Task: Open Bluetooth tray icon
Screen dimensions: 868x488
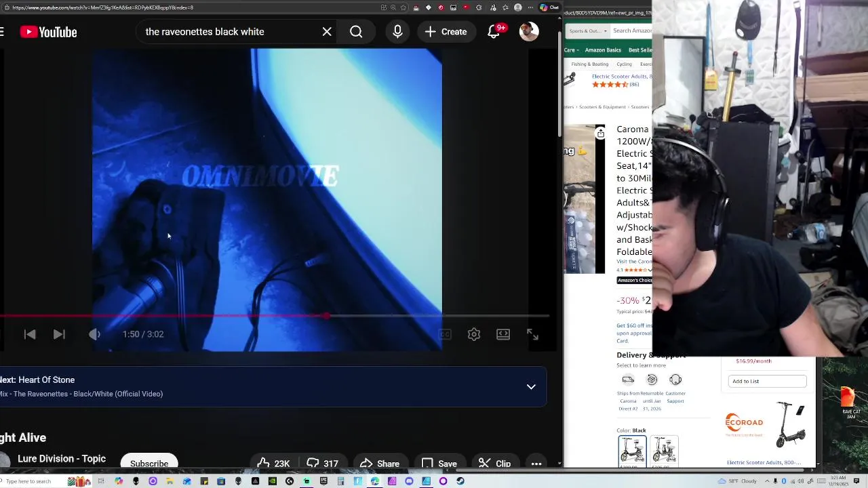Action: 784,481
